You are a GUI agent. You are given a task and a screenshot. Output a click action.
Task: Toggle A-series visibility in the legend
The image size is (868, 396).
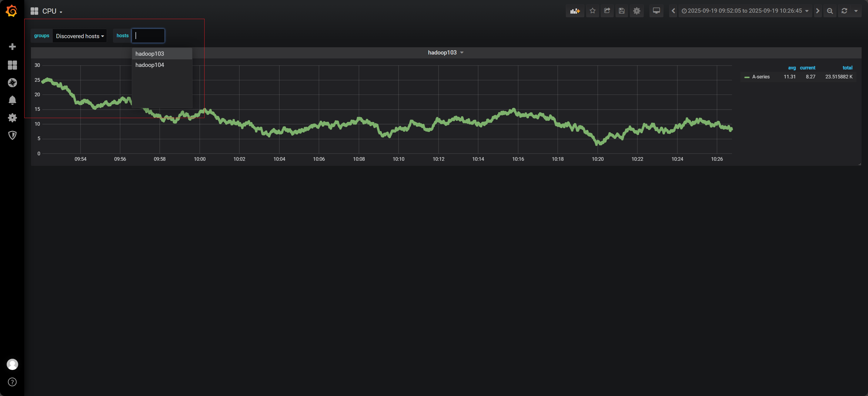760,77
